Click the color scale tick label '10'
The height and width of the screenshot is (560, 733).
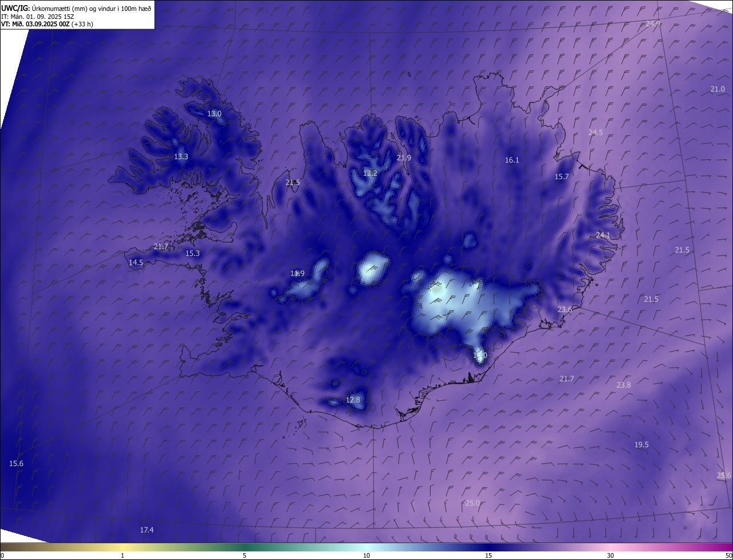click(366, 555)
